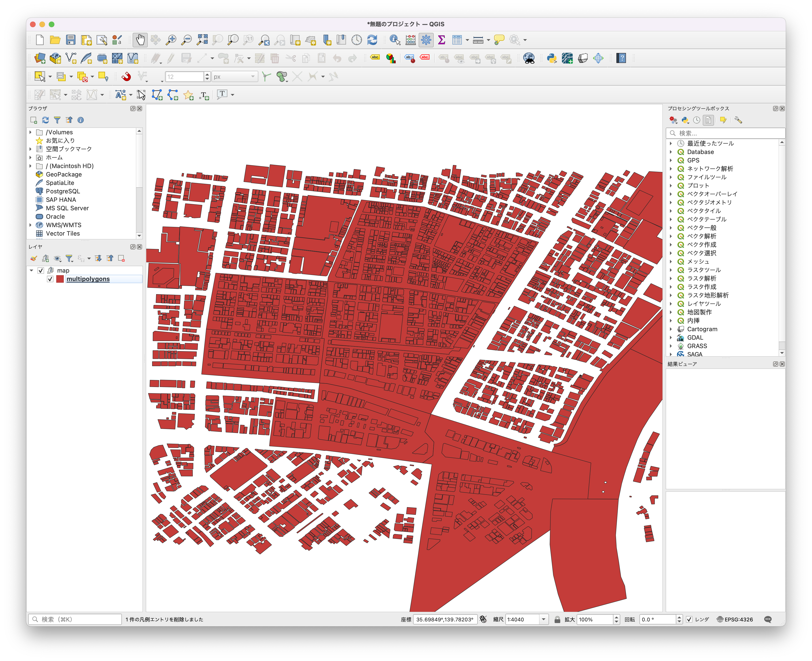Expand the Database category in toolbox

(671, 152)
